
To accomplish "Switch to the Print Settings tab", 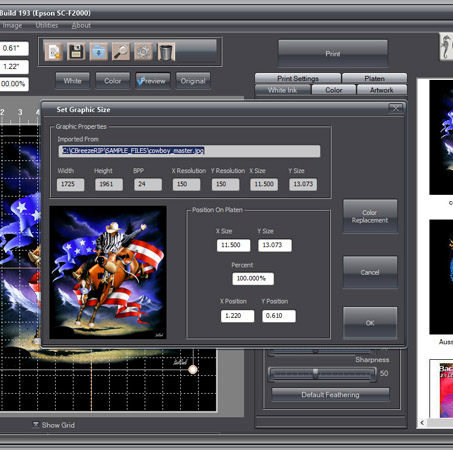I will point(298,78).
